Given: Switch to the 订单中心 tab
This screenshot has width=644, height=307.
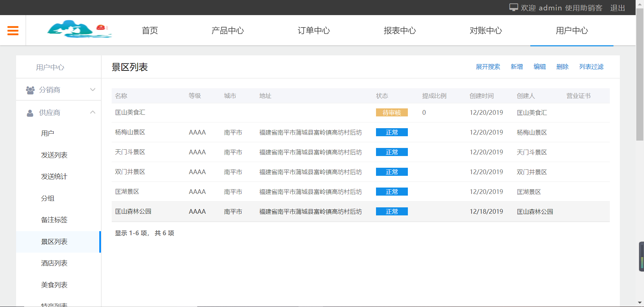Looking at the screenshot, I should (x=314, y=31).
